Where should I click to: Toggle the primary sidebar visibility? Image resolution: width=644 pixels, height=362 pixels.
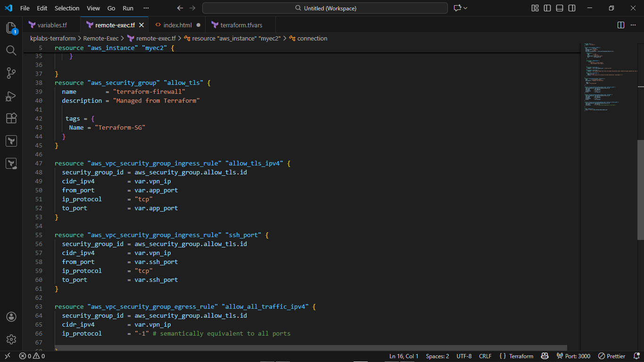click(547, 8)
